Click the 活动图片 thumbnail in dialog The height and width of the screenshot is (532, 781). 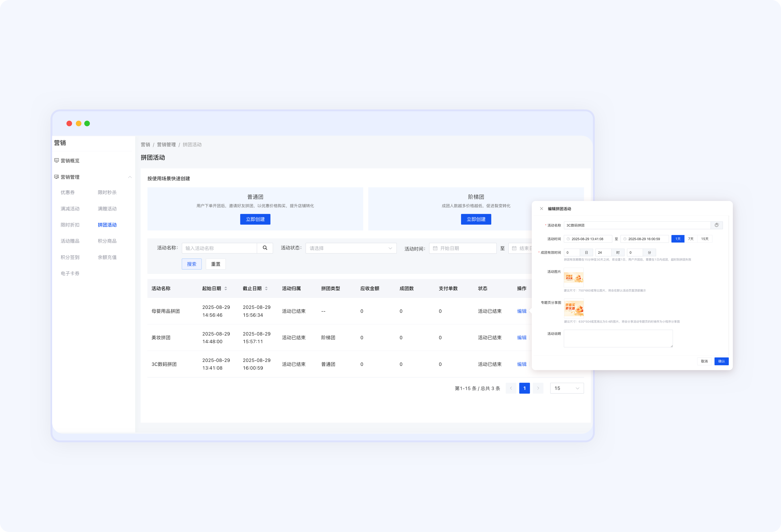pyautogui.click(x=573, y=277)
